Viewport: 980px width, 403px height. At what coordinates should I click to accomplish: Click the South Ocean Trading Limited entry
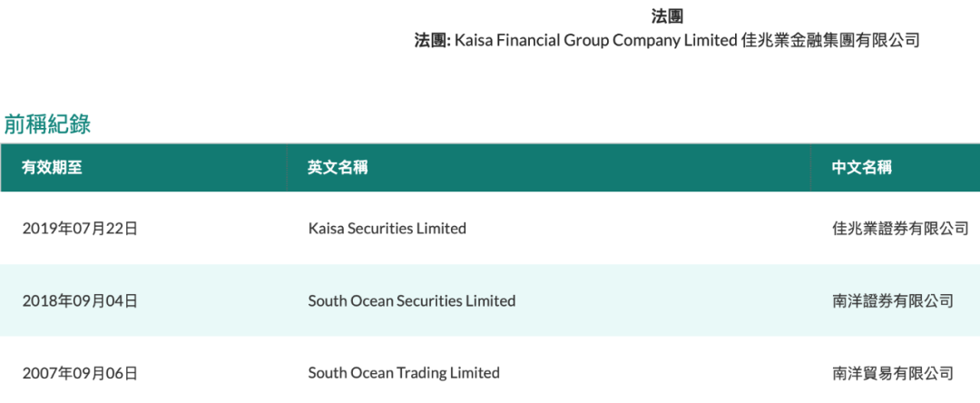[x=404, y=372]
